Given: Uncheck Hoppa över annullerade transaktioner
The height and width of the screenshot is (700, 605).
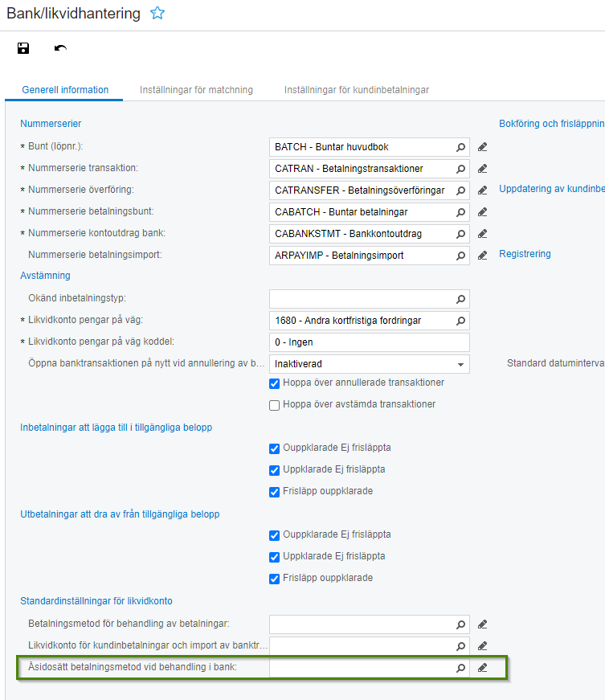Looking at the screenshot, I should [275, 383].
